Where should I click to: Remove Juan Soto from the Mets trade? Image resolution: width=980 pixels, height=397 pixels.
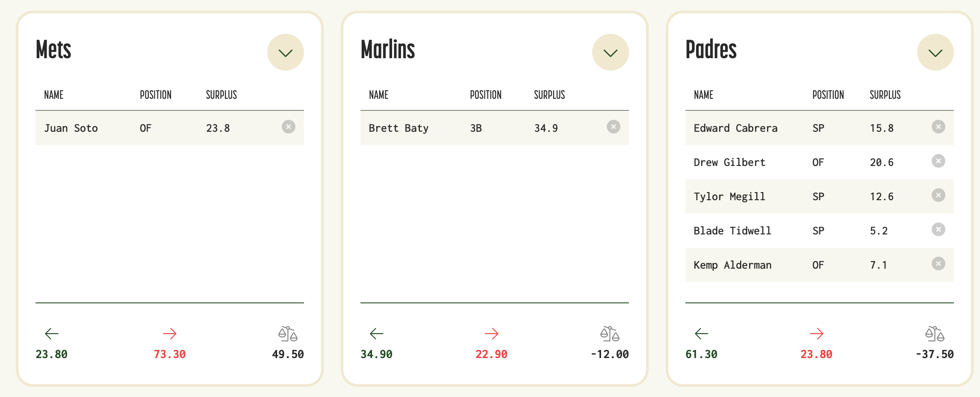coord(289,127)
